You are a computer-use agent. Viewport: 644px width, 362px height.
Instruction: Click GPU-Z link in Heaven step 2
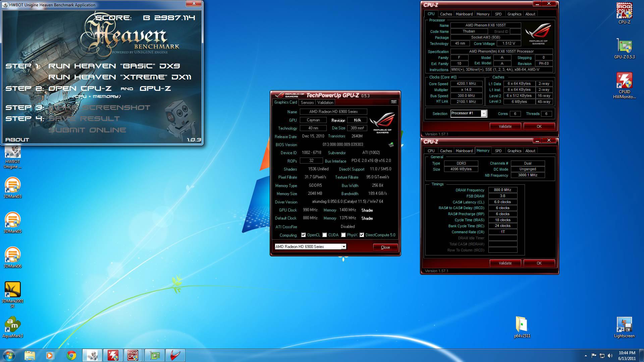[x=155, y=88]
